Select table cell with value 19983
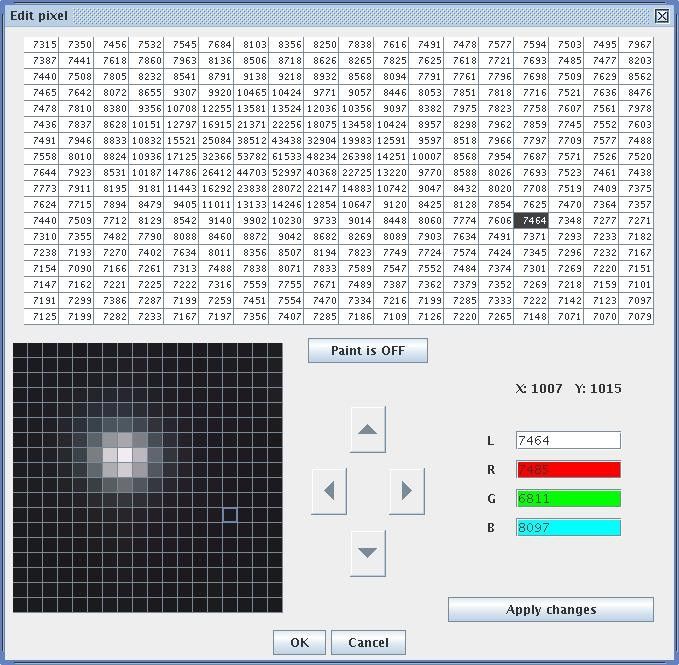 click(356, 140)
